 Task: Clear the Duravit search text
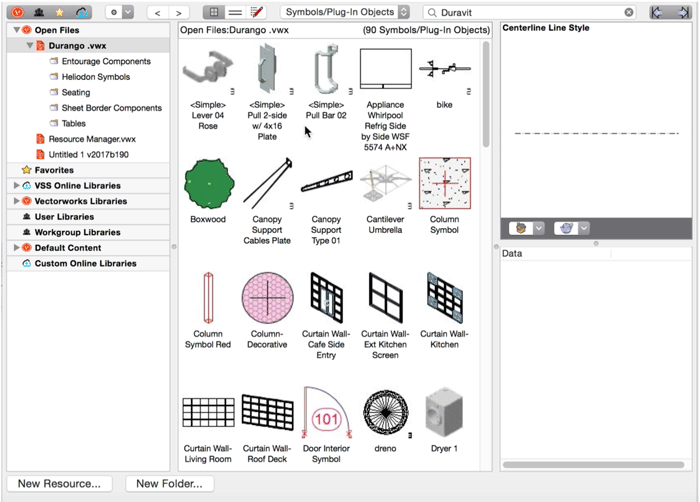tap(629, 12)
